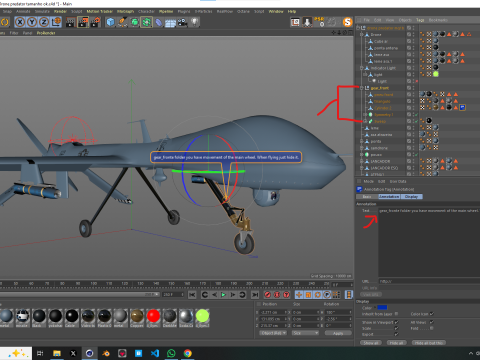Add a Light object bulb icon
This screenshot has width=480, height=360.
click(x=194, y=22)
